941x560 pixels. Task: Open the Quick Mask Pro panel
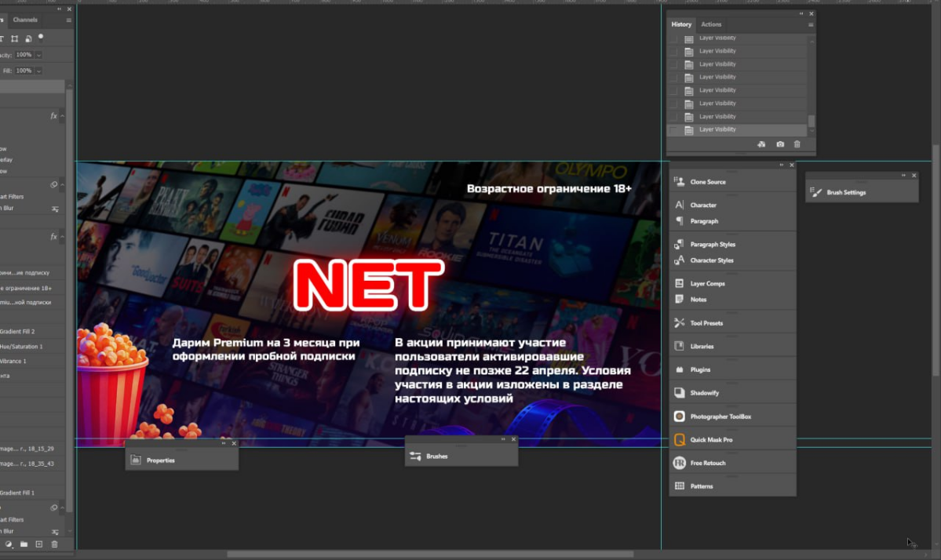click(x=732, y=439)
